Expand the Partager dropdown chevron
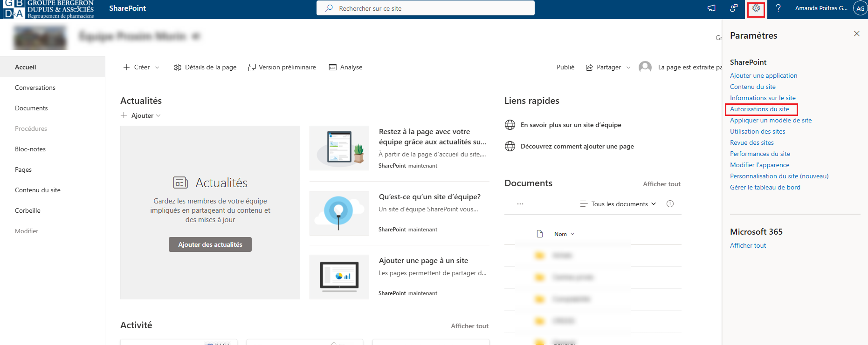Viewport: 868px width, 345px height. [628, 68]
